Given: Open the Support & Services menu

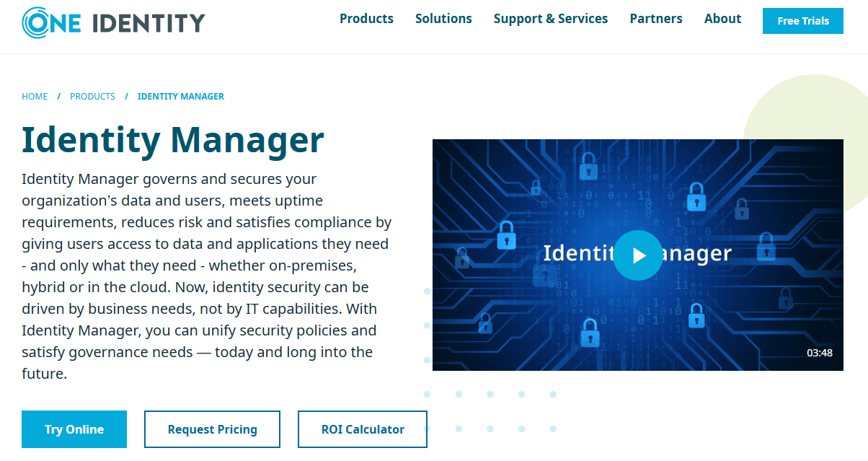Looking at the screenshot, I should pyautogui.click(x=551, y=19).
